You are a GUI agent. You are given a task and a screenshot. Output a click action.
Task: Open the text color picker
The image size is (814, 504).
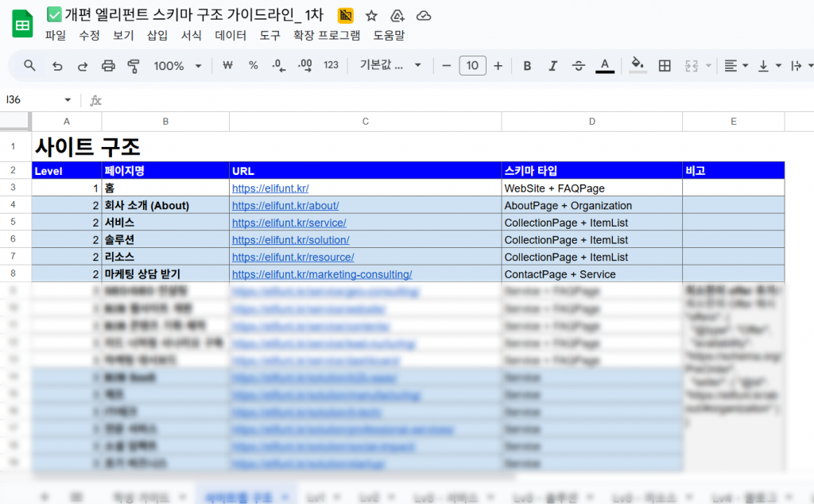click(x=605, y=65)
